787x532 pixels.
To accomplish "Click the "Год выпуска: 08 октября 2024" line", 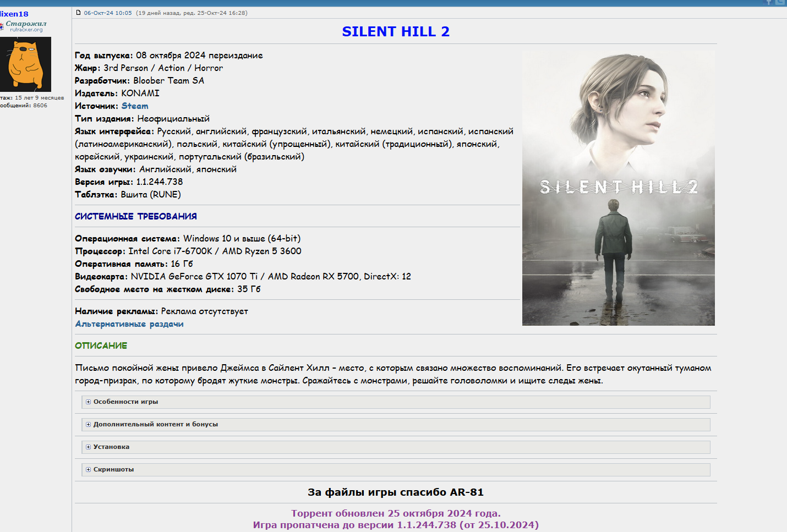I will pos(169,56).
